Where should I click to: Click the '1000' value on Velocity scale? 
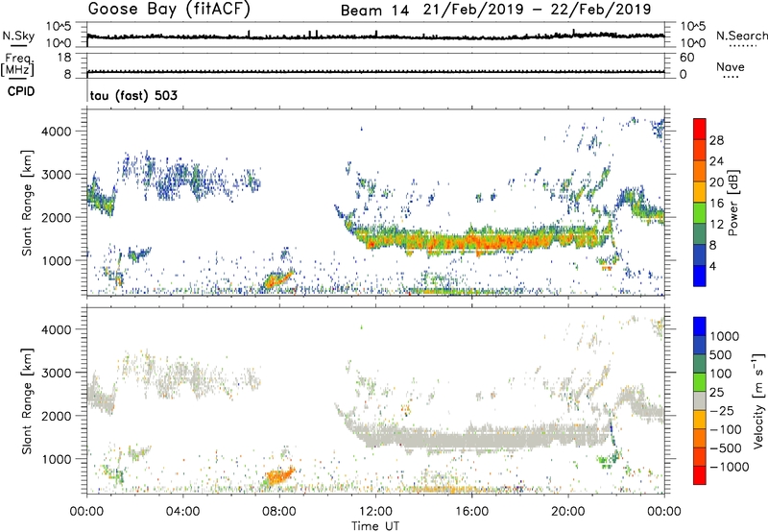[x=724, y=336]
